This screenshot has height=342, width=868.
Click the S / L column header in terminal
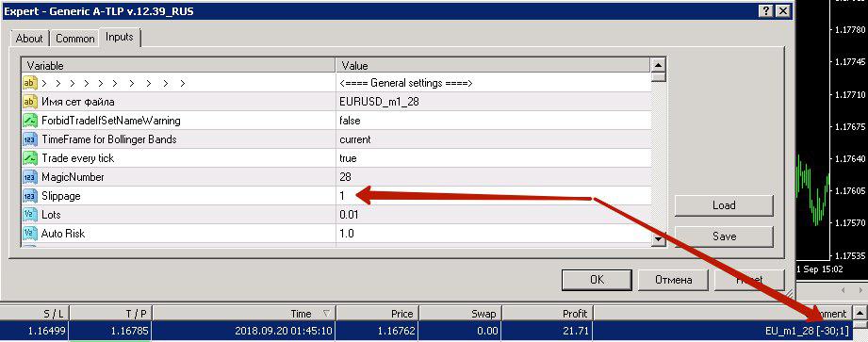point(35,313)
